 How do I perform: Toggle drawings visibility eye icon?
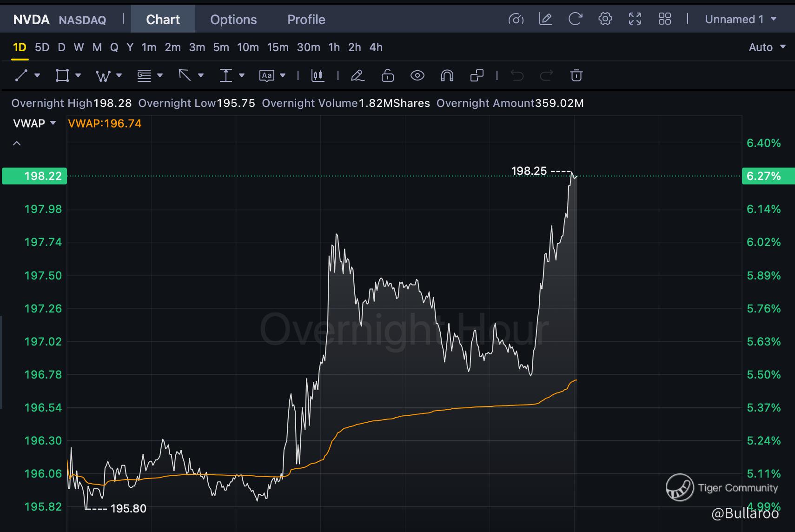click(x=417, y=75)
